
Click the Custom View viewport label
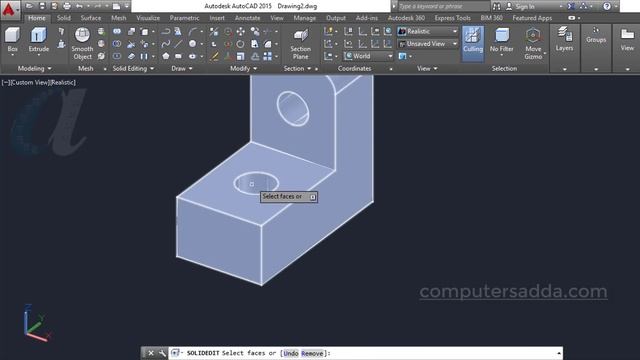click(29, 82)
